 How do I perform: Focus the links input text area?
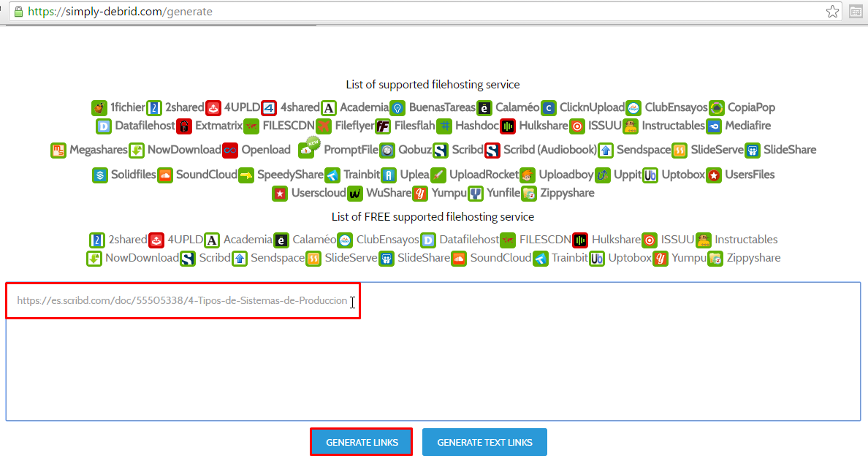point(433,351)
